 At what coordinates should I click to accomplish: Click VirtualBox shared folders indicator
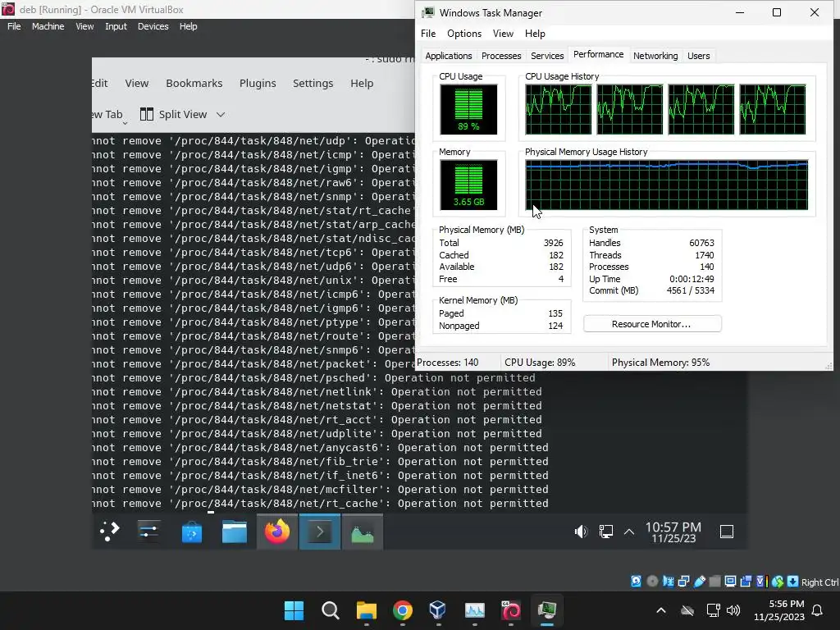tap(714, 582)
